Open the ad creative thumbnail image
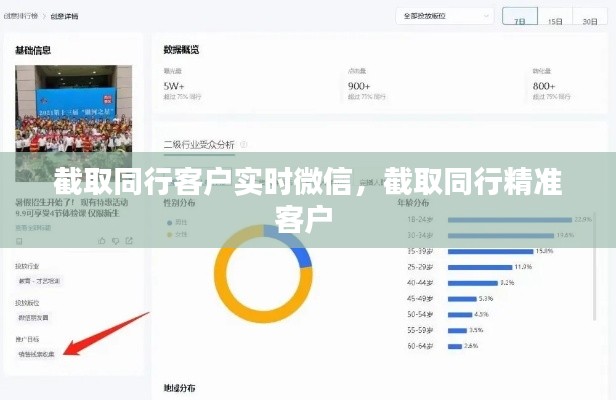Screen dimensions: 616x400 [x=74, y=110]
